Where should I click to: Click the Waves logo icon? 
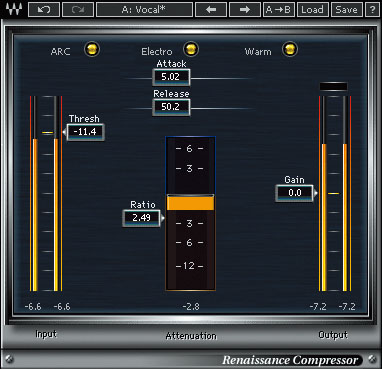coord(14,10)
